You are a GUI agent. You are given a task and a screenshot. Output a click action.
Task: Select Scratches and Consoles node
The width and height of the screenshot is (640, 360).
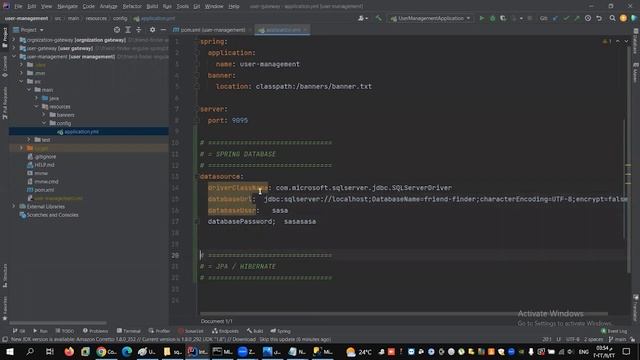[49, 215]
